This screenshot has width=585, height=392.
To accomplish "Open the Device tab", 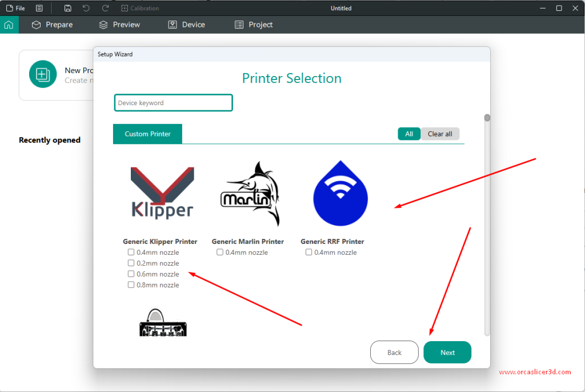I will coord(186,25).
